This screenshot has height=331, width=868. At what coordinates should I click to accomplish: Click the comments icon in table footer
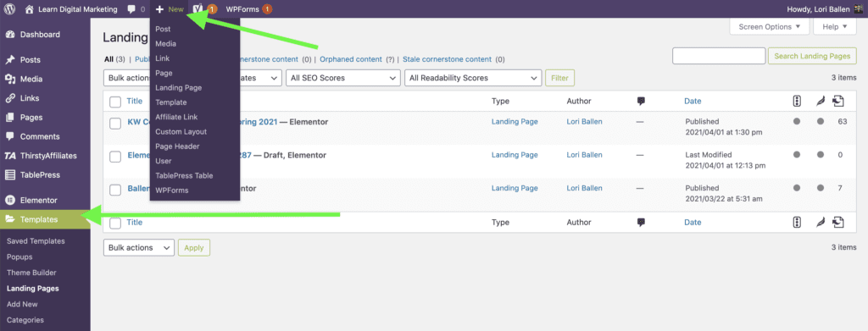(641, 222)
